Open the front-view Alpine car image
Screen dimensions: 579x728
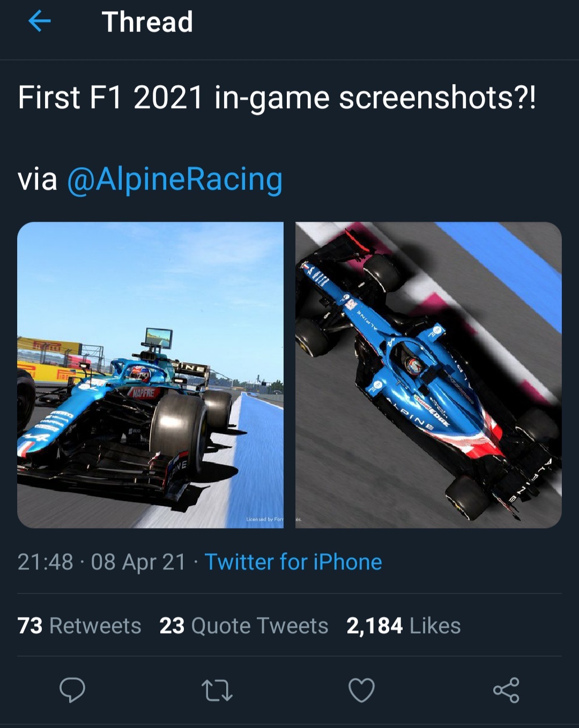click(150, 375)
